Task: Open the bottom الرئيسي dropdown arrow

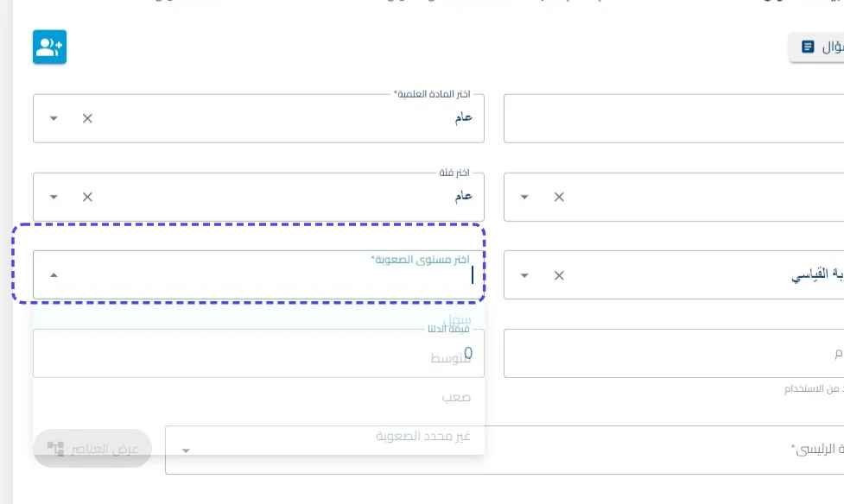Action: (186, 450)
